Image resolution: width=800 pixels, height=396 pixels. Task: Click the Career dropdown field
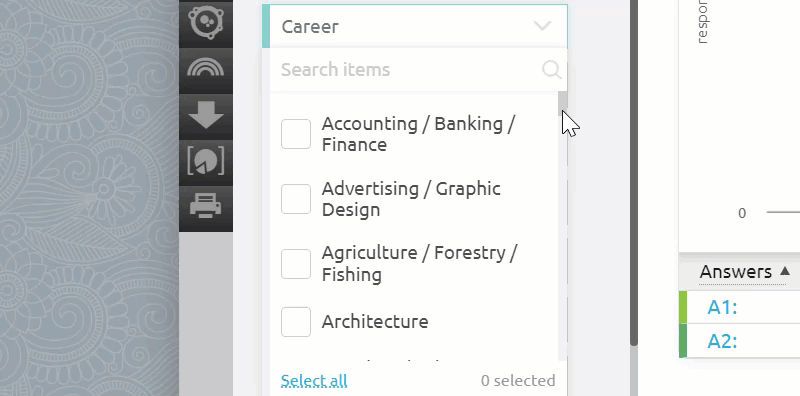[x=414, y=26]
